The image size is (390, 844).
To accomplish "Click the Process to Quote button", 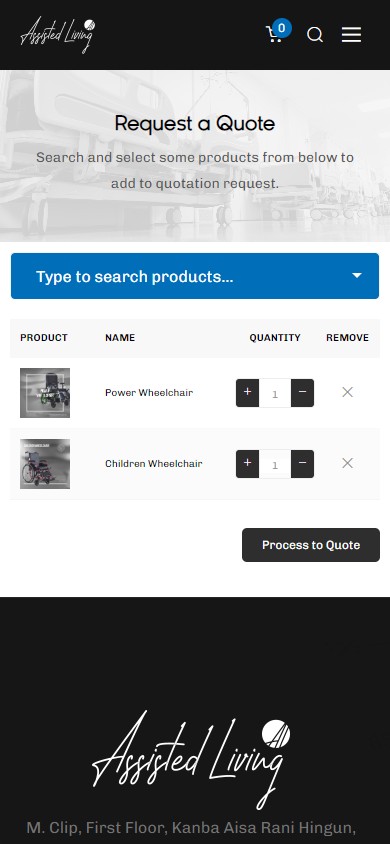I will coord(311,545).
